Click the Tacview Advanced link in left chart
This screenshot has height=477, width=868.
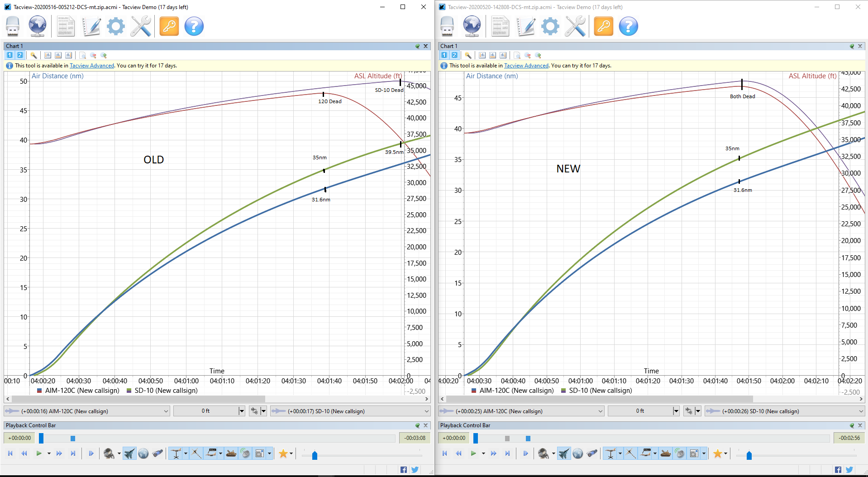pyautogui.click(x=92, y=66)
